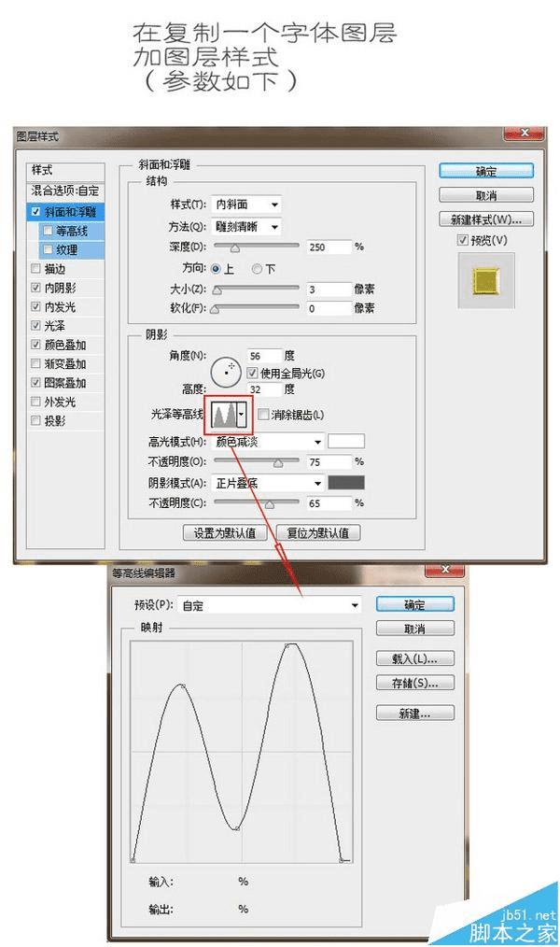This screenshot has height=947, width=560.
Task: Enable the 渐变叠加 checkbox
Action: tap(35, 363)
